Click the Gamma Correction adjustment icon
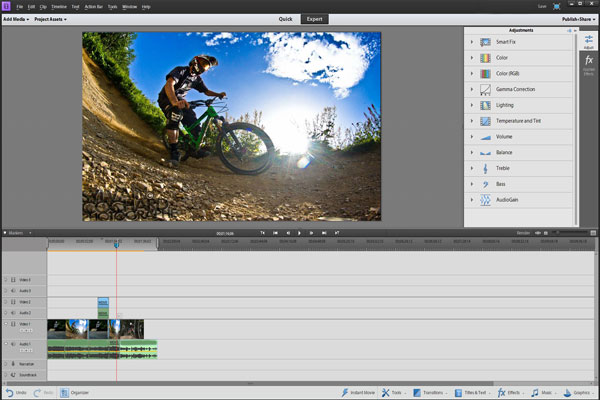The image size is (600, 400). (x=485, y=90)
